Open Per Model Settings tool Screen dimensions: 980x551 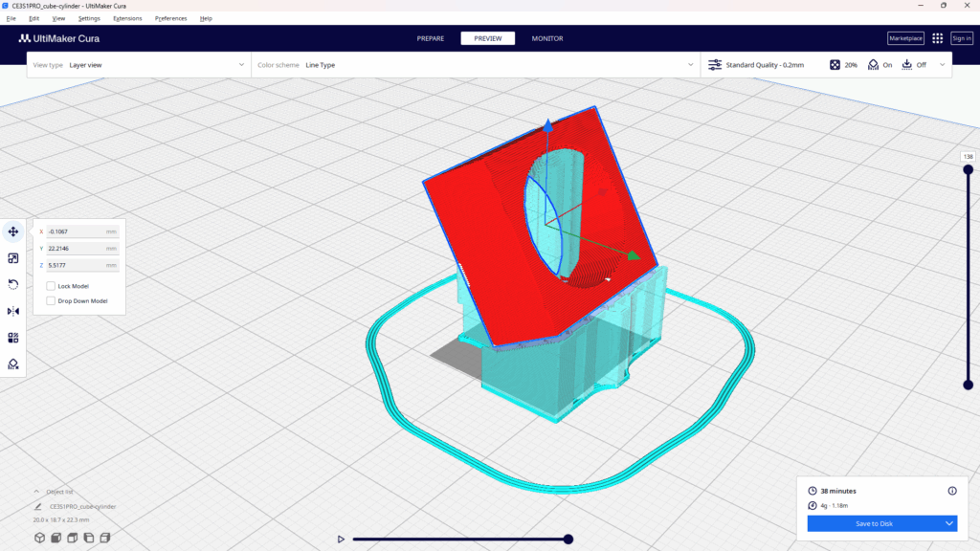coord(13,338)
